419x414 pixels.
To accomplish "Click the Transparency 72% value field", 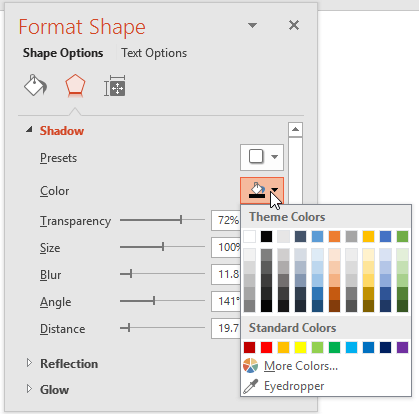I will tap(226, 220).
